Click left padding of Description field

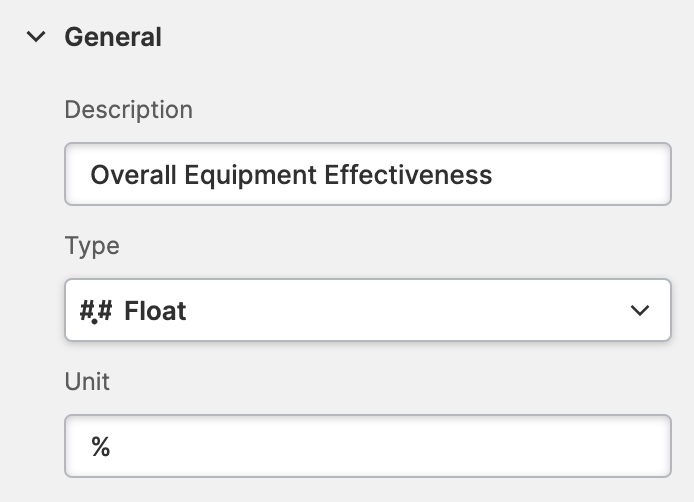[x=76, y=176]
